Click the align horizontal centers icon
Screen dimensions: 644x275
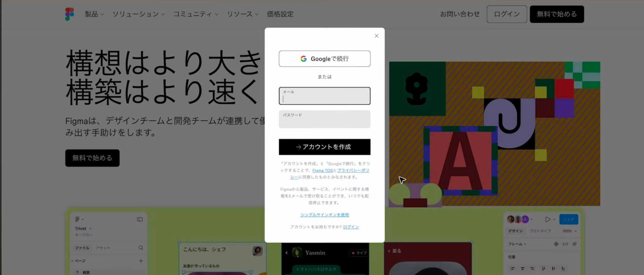[x=522, y=268]
